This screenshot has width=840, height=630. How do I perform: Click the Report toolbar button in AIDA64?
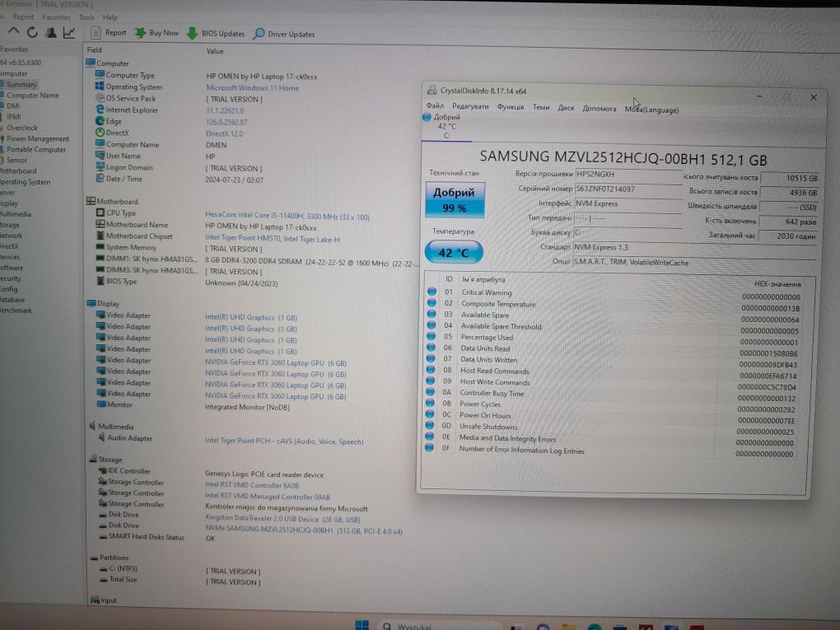[x=109, y=33]
